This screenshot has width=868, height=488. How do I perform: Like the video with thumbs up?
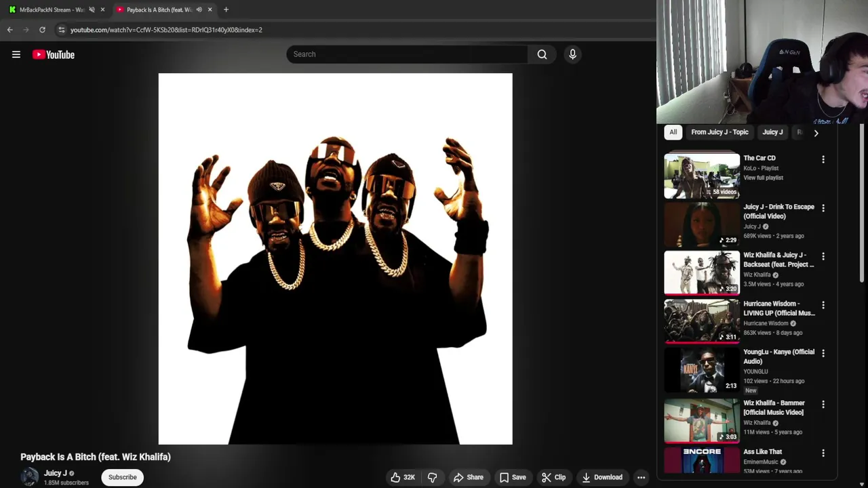403,477
